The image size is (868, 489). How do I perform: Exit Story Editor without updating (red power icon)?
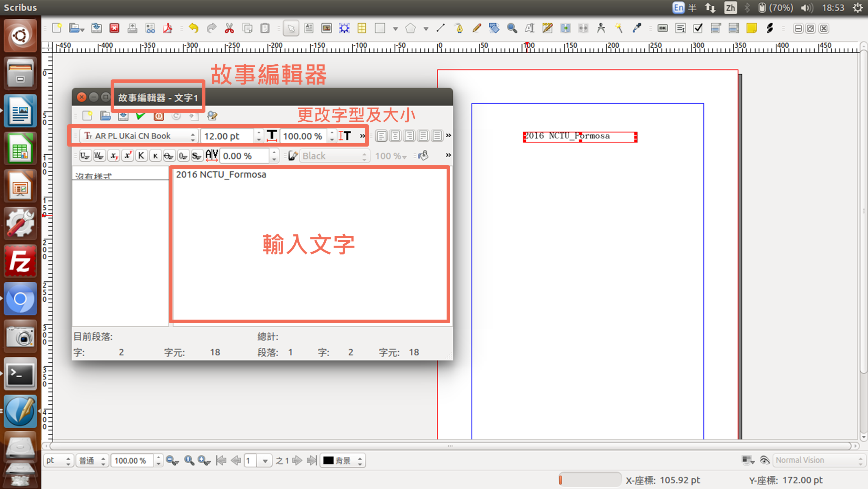159,116
